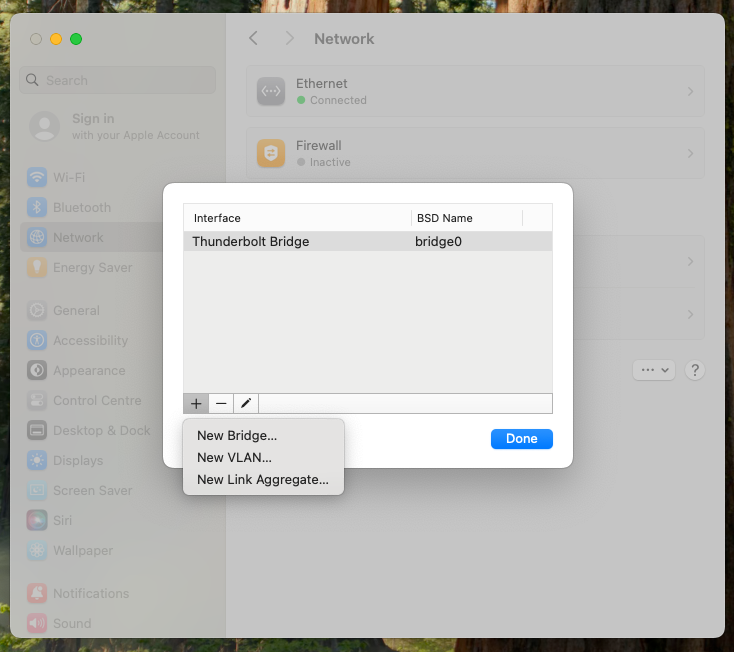This screenshot has height=652, width=734.
Task: Open the ellipsis more options dropdown
Action: tap(655, 370)
